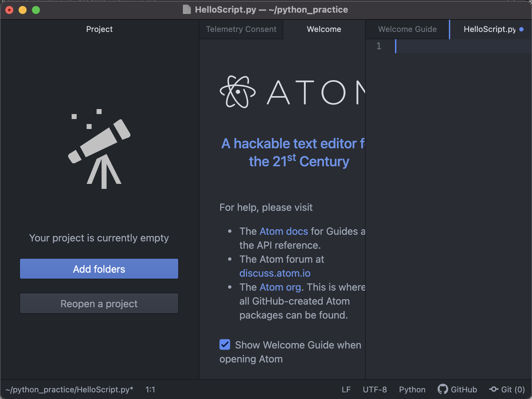Switch to the Welcome Guide tab
Screen dimensions: 532x399
click(x=407, y=29)
